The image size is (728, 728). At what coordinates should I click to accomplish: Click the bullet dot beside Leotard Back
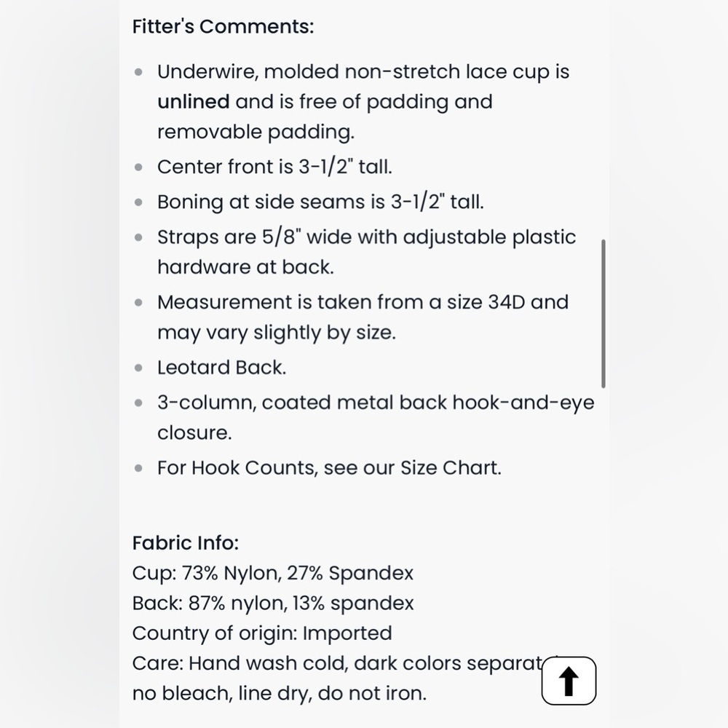138,368
